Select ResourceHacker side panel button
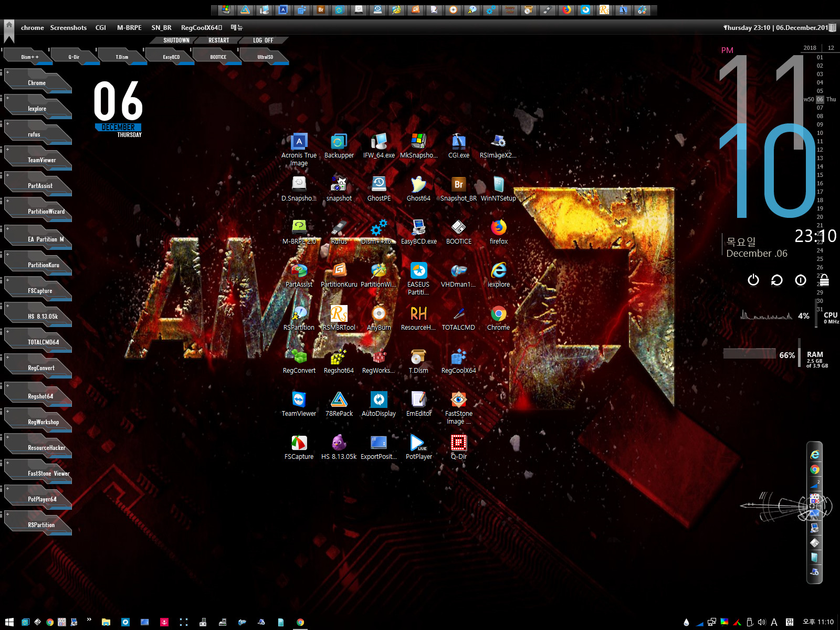This screenshot has height=630, width=840. click(38, 445)
